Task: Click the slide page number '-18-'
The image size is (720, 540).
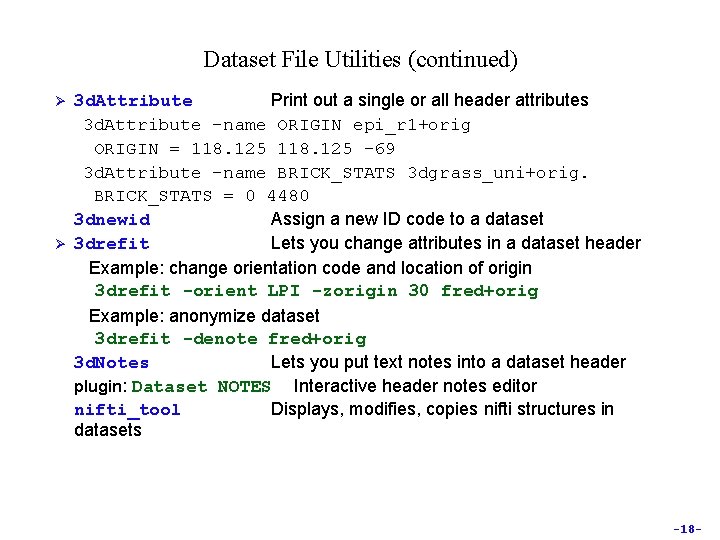Action: click(687, 529)
